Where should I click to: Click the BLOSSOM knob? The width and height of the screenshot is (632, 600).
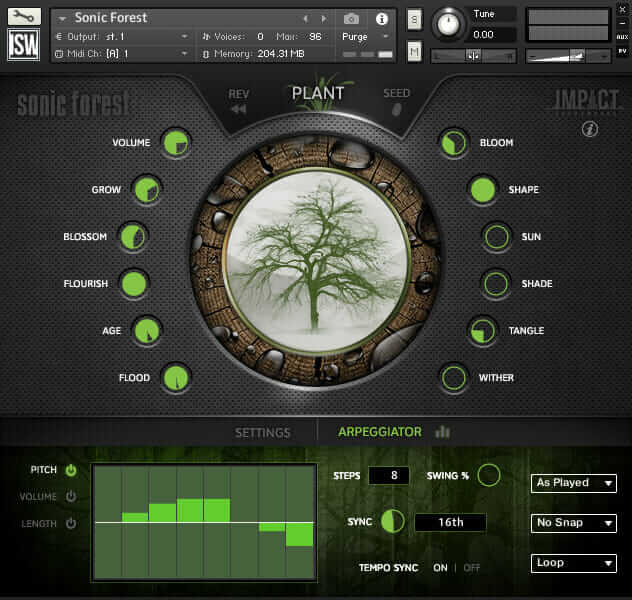point(133,237)
